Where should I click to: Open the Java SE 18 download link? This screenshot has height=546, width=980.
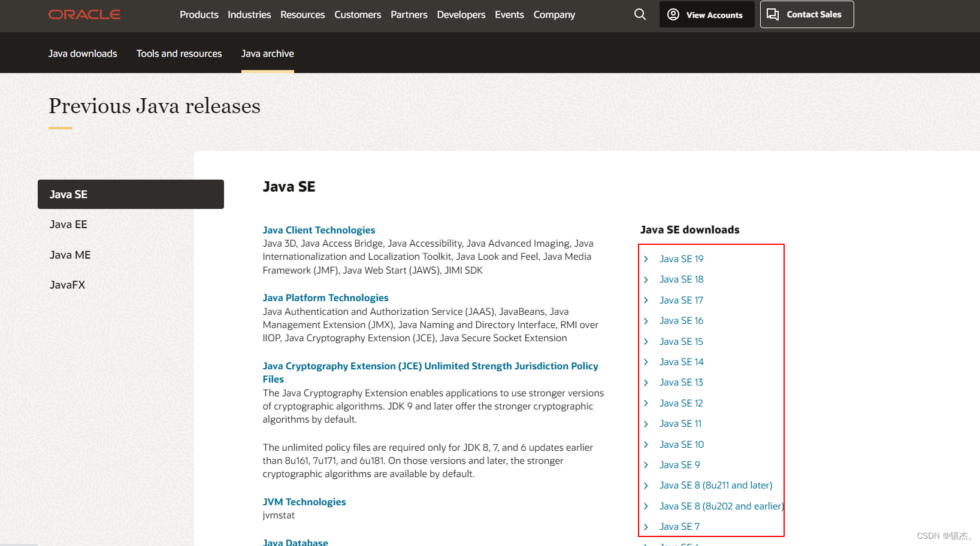(682, 280)
